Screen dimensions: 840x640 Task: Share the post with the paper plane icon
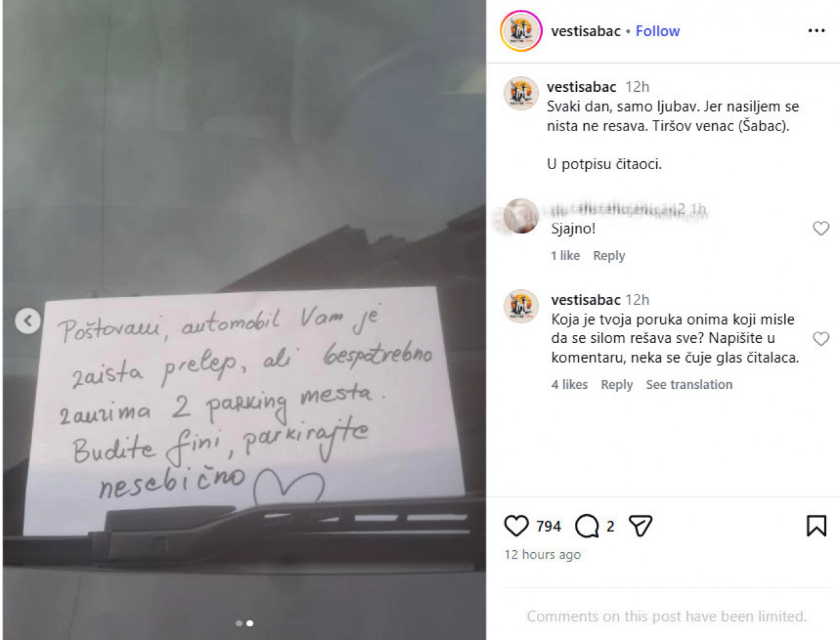coord(640,526)
